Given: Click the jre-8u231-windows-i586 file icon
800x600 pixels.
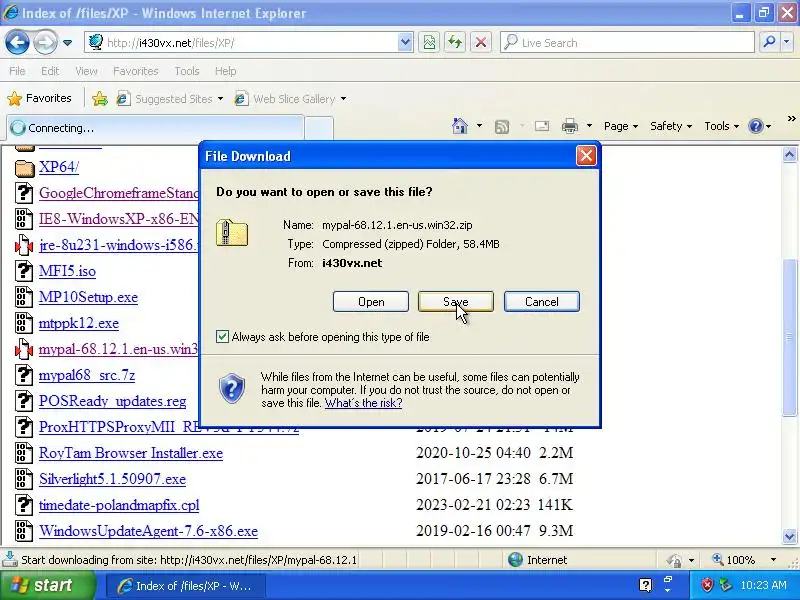Looking at the screenshot, I should [23, 245].
